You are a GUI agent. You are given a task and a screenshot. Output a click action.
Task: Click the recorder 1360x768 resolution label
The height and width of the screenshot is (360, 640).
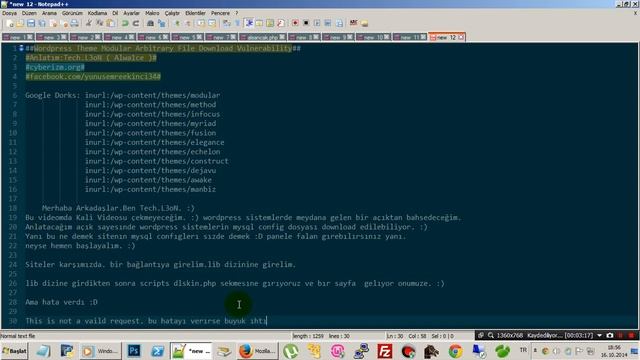pyautogui.click(x=510, y=335)
